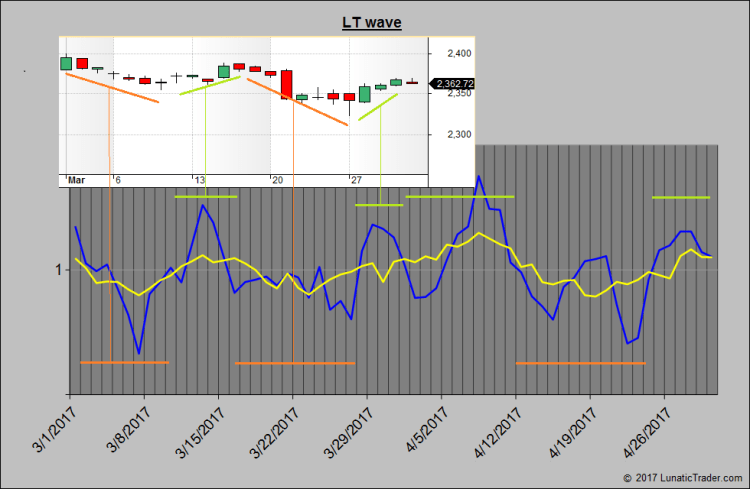Click the tall red candlestick near the 20 label

(287, 84)
